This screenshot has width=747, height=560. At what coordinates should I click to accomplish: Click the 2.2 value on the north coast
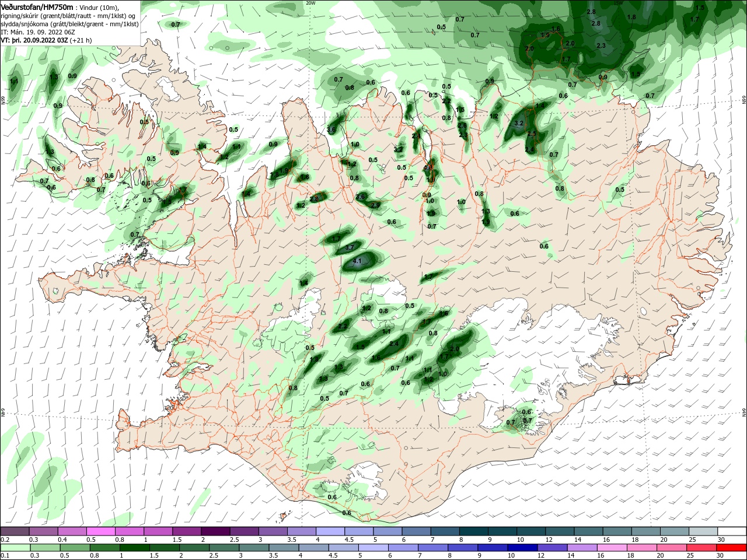click(446, 101)
